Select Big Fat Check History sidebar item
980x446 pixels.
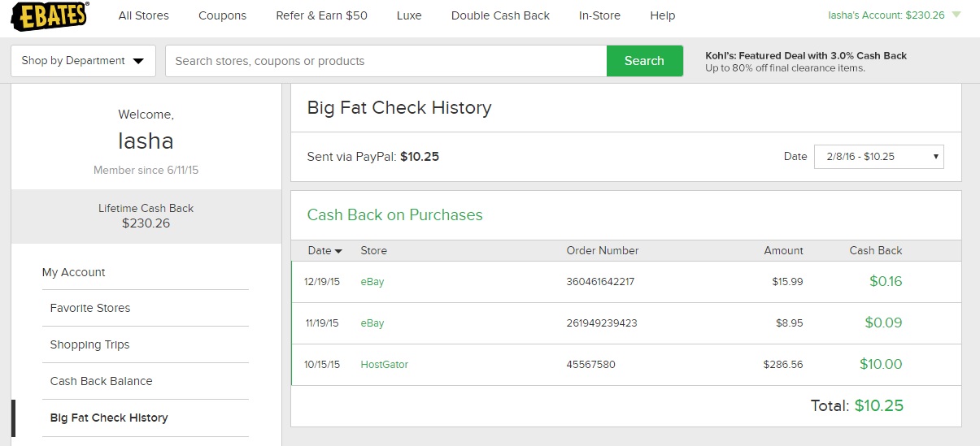[x=109, y=418]
